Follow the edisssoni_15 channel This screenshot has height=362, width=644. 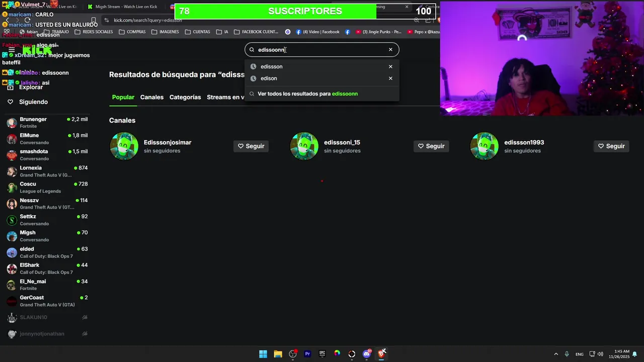tap(431, 146)
